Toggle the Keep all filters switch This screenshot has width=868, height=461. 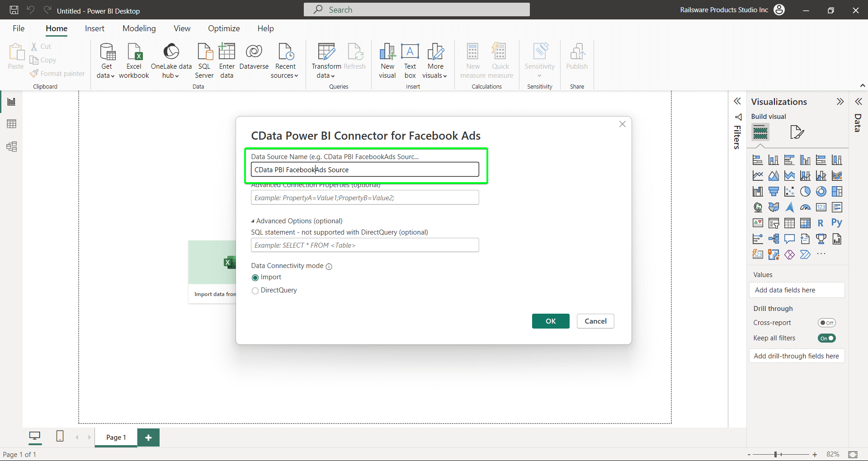pyautogui.click(x=826, y=338)
